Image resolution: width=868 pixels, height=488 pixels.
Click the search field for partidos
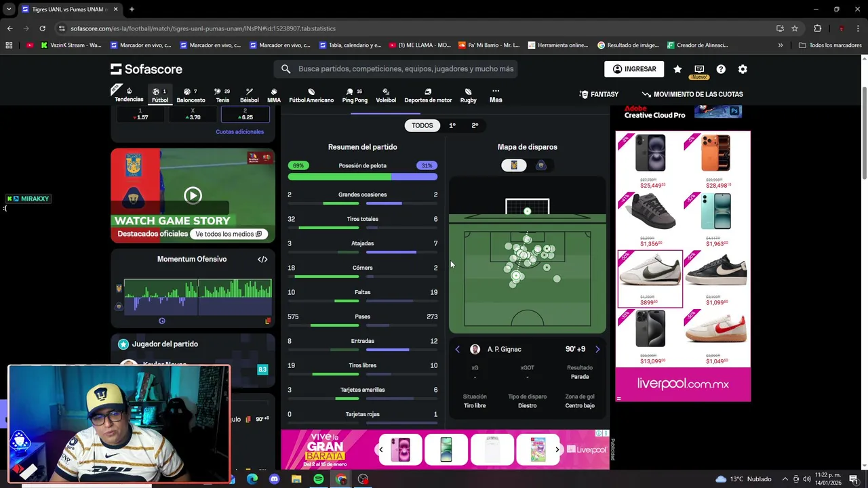click(396, 69)
